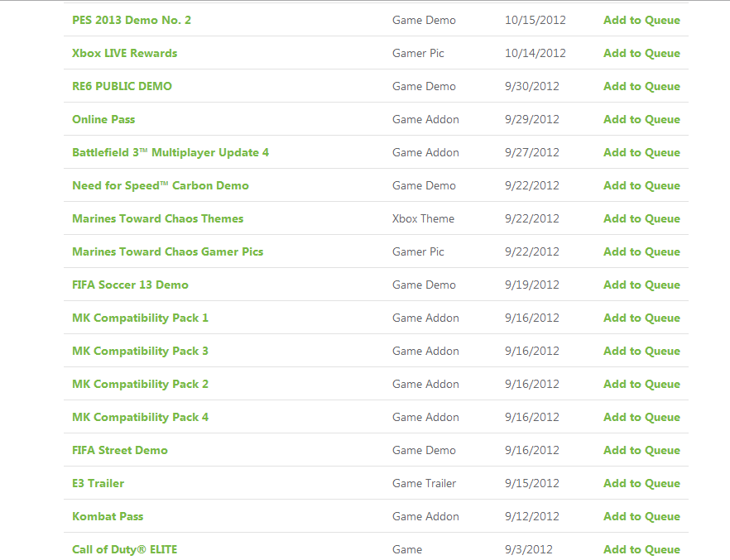Image resolution: width=730 pixels, height=560 pixels.
Task: Select Game Addon type in Kombat Pass row
Action: 425,516
